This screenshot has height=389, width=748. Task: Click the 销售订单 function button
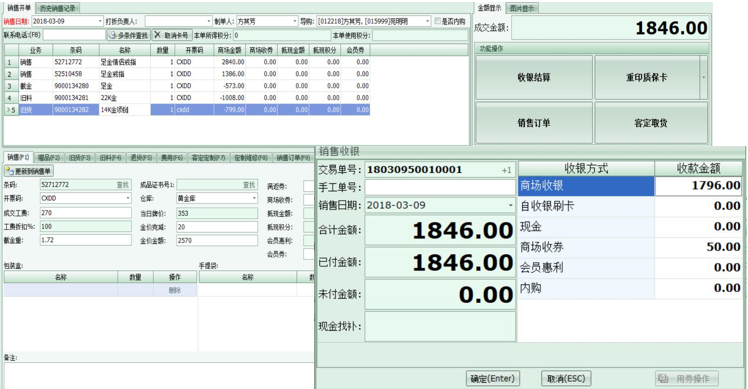[x=534, y=123]
